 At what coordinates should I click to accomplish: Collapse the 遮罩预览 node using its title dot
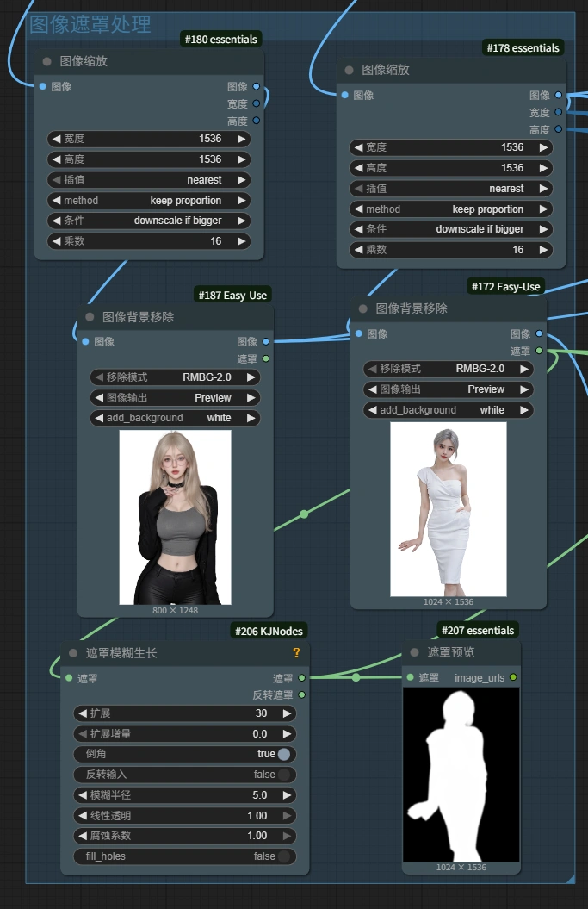[x=414, y=653]
